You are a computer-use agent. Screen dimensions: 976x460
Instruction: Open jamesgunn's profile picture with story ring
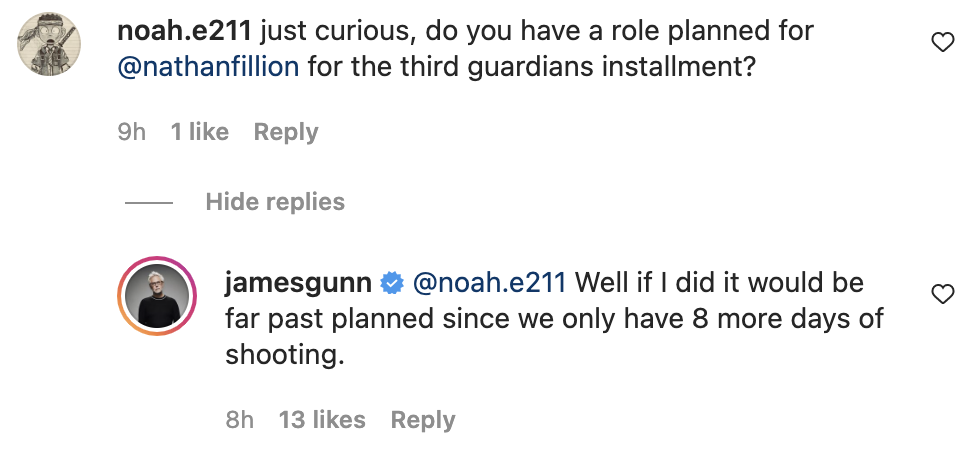[x=157, y=295]
